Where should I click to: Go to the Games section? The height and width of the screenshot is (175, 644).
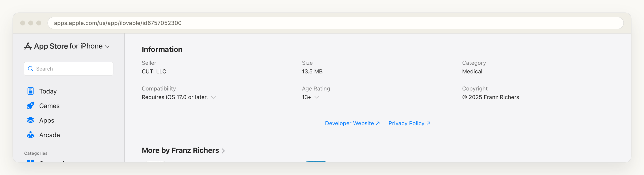click(49, 106)
